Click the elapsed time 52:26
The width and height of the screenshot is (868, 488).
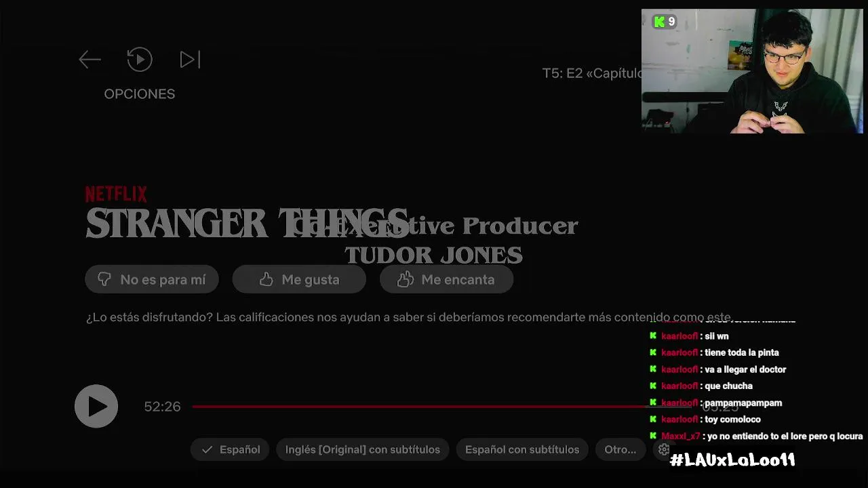click(162, 407)
